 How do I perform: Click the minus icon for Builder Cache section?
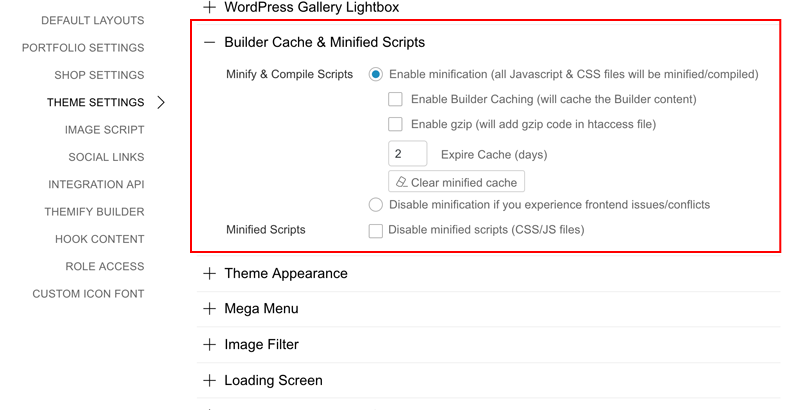coord(209,42)
